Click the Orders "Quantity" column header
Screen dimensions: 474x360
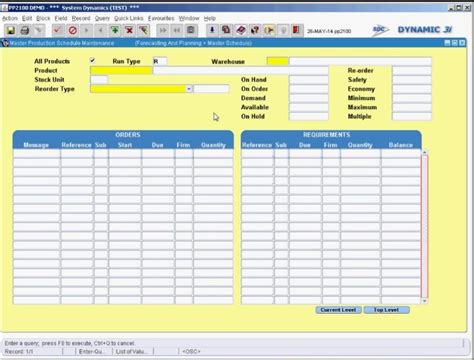(213, 145)
